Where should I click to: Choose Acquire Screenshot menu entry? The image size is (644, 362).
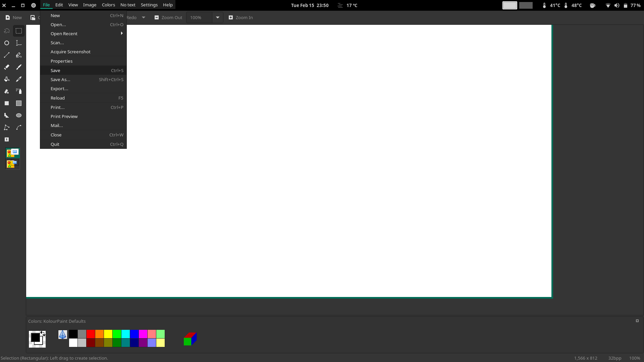click(x=70, y=52)
